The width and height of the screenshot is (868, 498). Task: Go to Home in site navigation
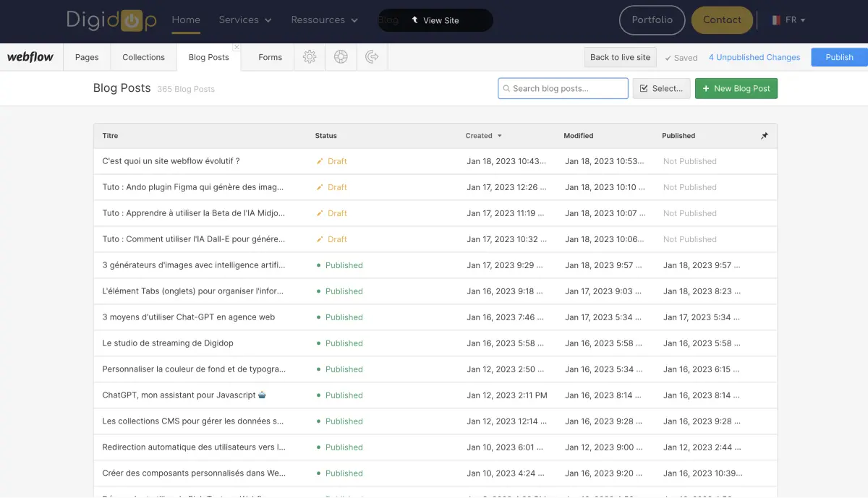[186, 20]
